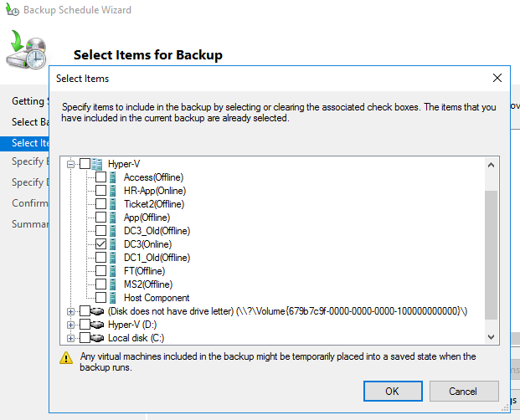This screenshot has width=520, height=420.
Task: Select the Local disk (C:) label
Action: (x=136, y=338)
